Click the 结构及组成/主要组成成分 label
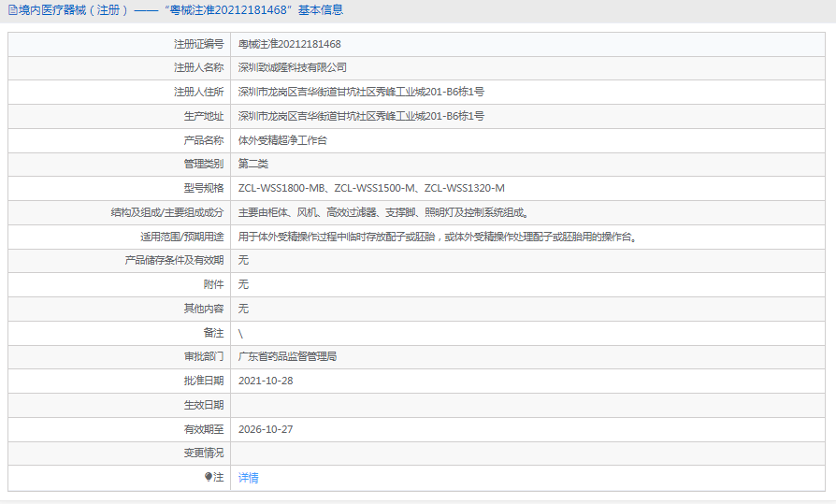Viewport: 836px width, 504px height. tap(167, 212)
